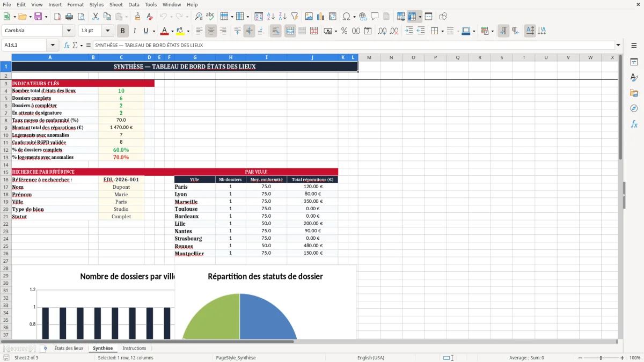This screenshot has height=362, width=644.
Task: Click the Merge and Center Cells icon
Action: click(x=290, y=31)
